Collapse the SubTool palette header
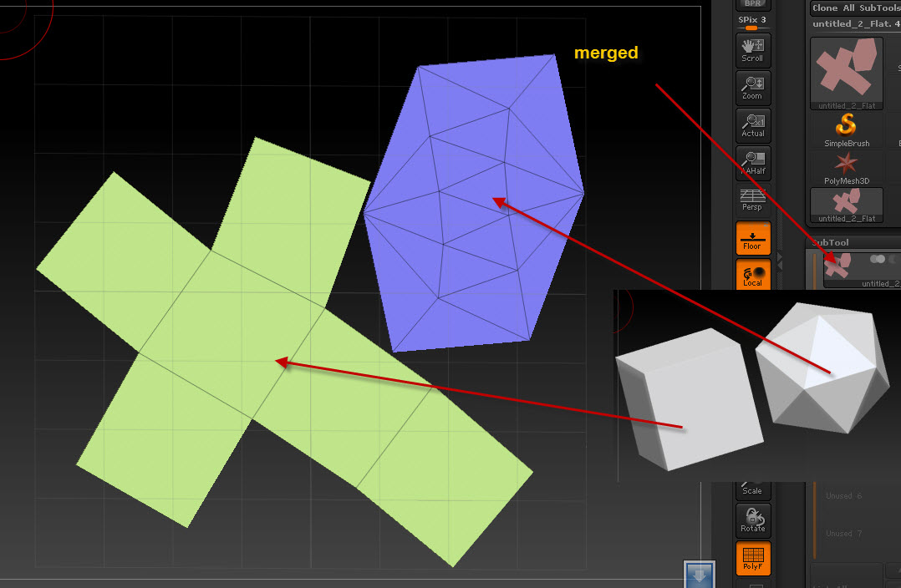The height and width of the screenshot is (588, 901). [854, 242]
